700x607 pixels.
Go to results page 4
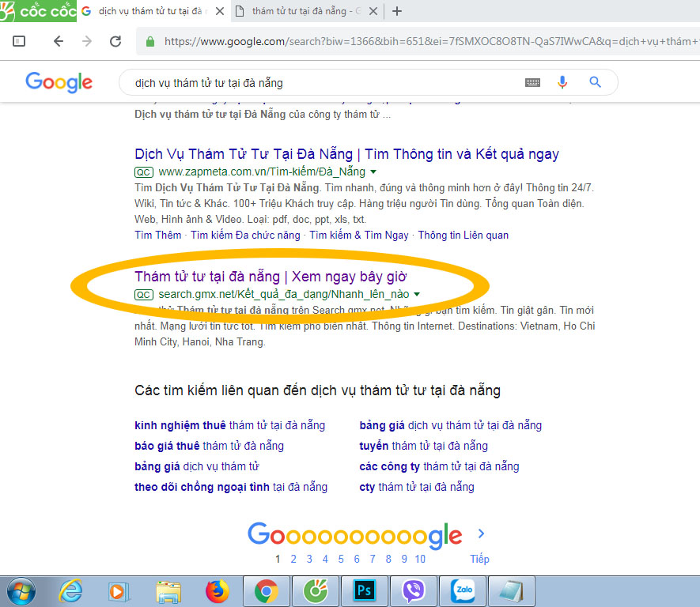[x=325, y=560]
